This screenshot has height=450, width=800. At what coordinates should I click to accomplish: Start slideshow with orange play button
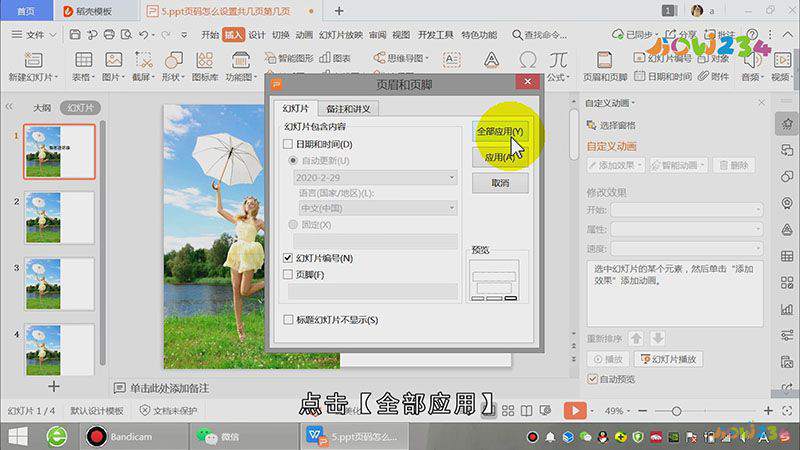(575, 411)
